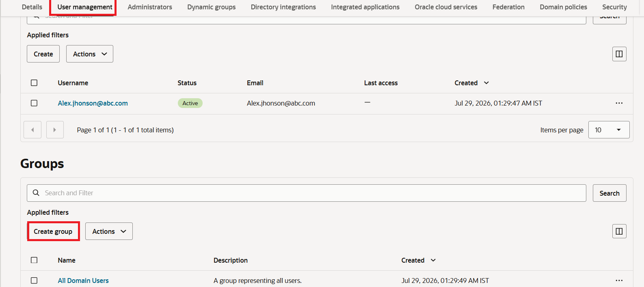Screen dimensions: 644x287
Task: Open Oracle cloud services tab
Action: 446,7
